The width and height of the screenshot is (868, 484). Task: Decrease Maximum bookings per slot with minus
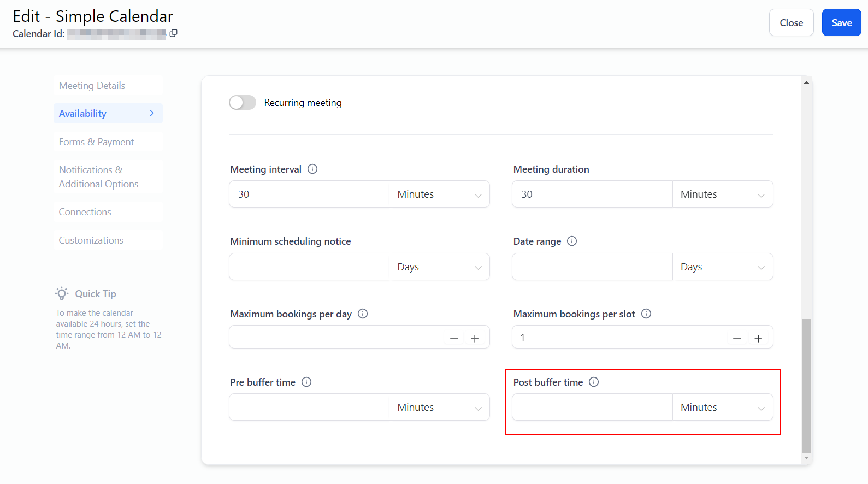[737, 338]
